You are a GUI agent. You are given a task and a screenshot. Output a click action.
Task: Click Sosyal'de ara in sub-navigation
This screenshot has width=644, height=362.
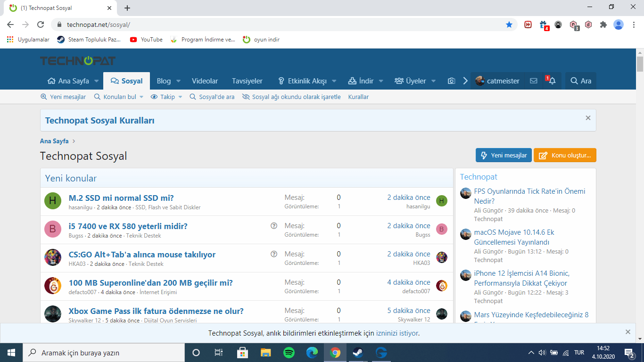(x=212, y=97)
